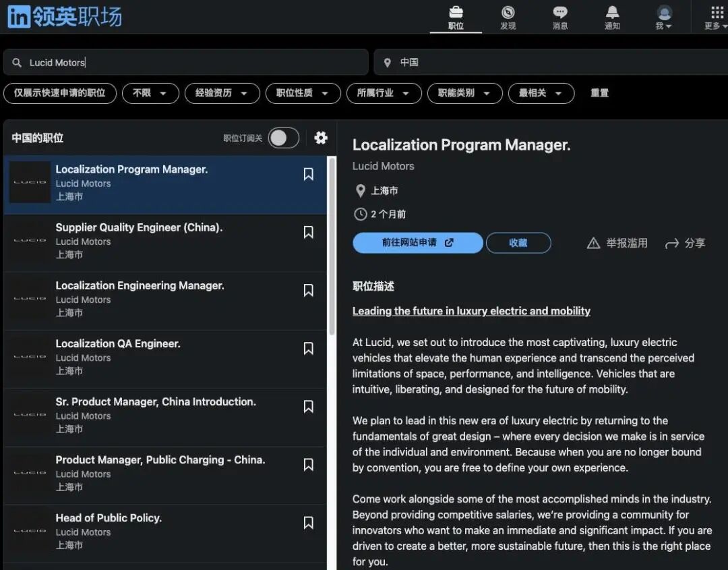Screen dimensions: 728x570
Task: Open the 我 profile avatar menu
Action: tap(665, 18)
